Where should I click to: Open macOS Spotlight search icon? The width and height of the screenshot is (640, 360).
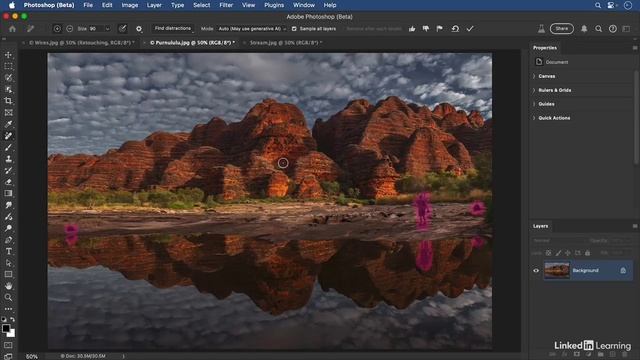598,5
